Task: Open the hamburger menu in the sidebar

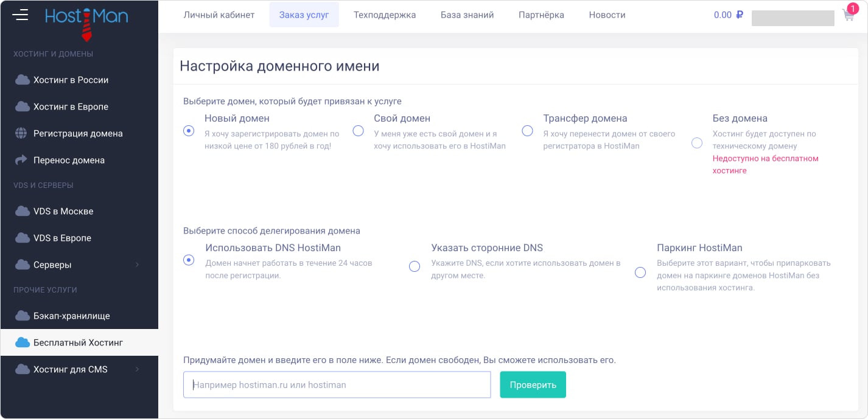Action: pyautogui.click(x=20, y=15)
